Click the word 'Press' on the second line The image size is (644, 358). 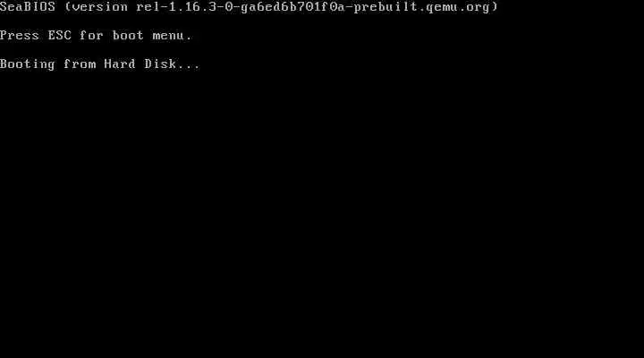click(20, 35)
